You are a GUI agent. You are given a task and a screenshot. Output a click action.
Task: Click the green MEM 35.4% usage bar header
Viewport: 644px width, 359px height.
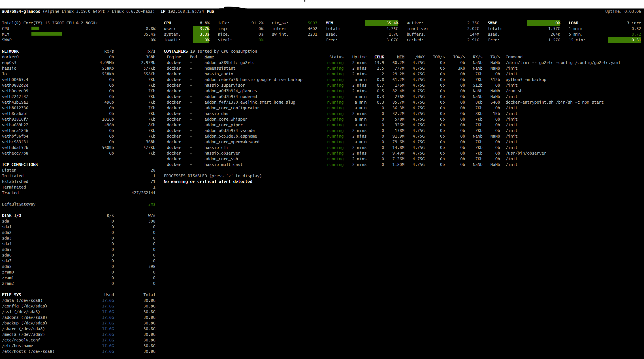382,23
